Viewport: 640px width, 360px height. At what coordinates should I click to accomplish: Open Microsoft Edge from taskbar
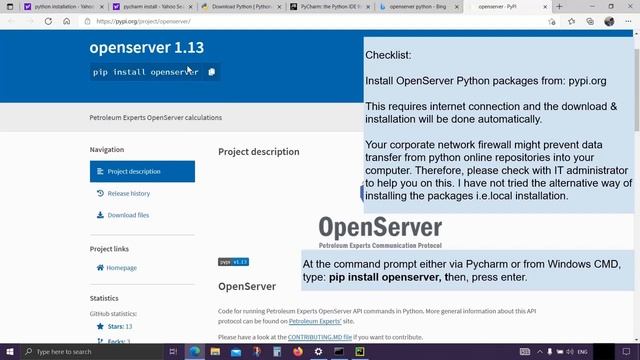195,351
